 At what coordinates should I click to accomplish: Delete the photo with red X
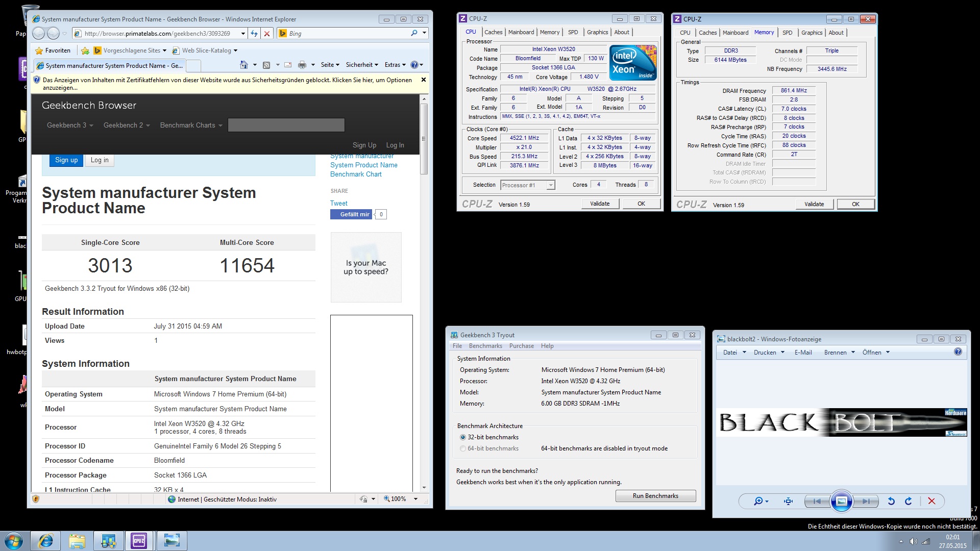932,501
